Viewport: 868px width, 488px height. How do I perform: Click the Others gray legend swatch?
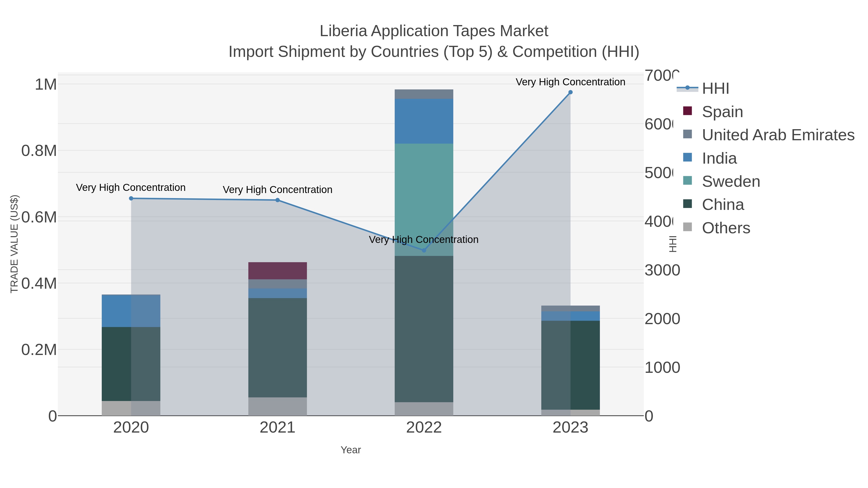(x=687, y=227)
